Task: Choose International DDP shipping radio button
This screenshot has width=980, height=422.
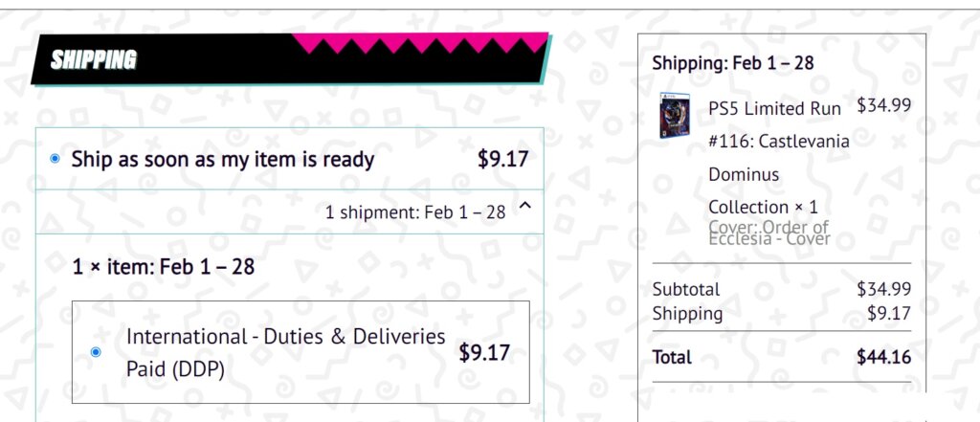Action: [x=96, y=352]
